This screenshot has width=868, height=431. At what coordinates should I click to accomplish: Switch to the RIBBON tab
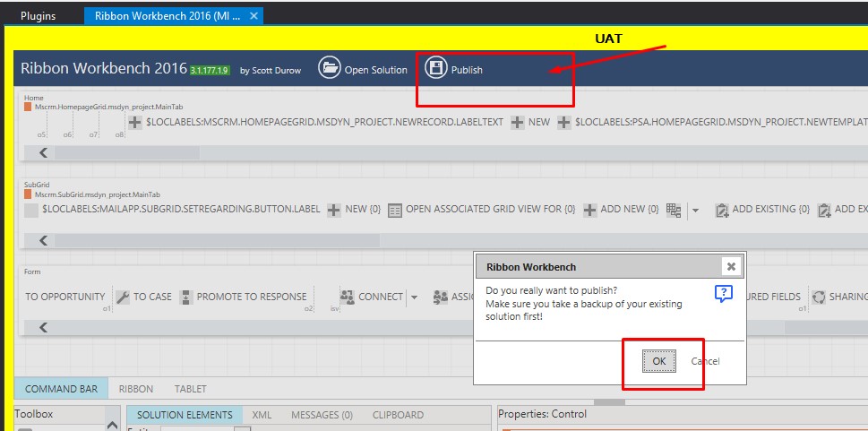tap(135, 389)
